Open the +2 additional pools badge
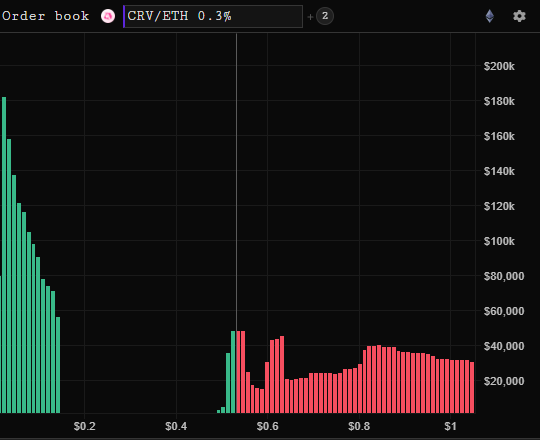The width and height of the screenshot is (540, 440). coord(325,16)
